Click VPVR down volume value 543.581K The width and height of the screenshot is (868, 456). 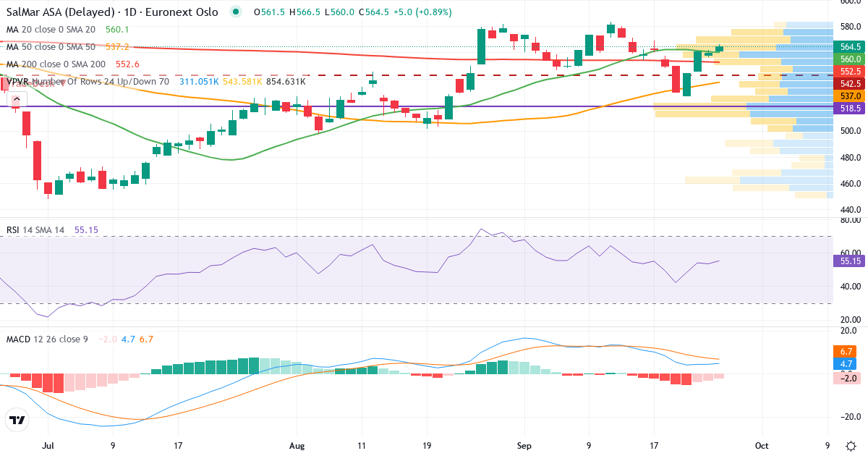coord(242,82)
